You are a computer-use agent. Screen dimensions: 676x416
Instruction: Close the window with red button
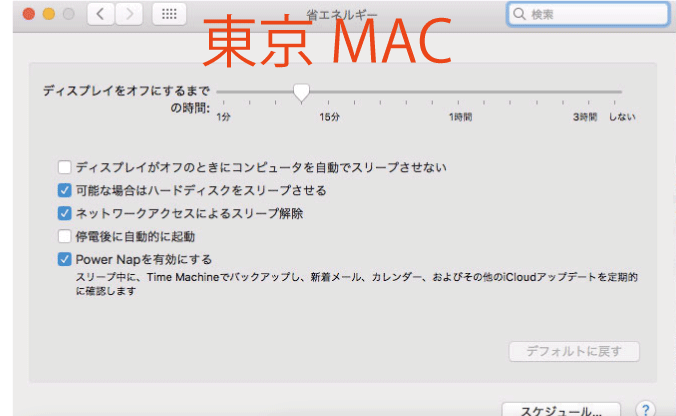coord(29,14)
